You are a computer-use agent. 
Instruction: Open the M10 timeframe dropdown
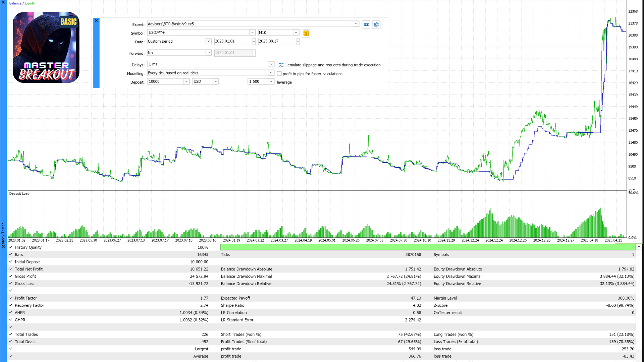296,33
